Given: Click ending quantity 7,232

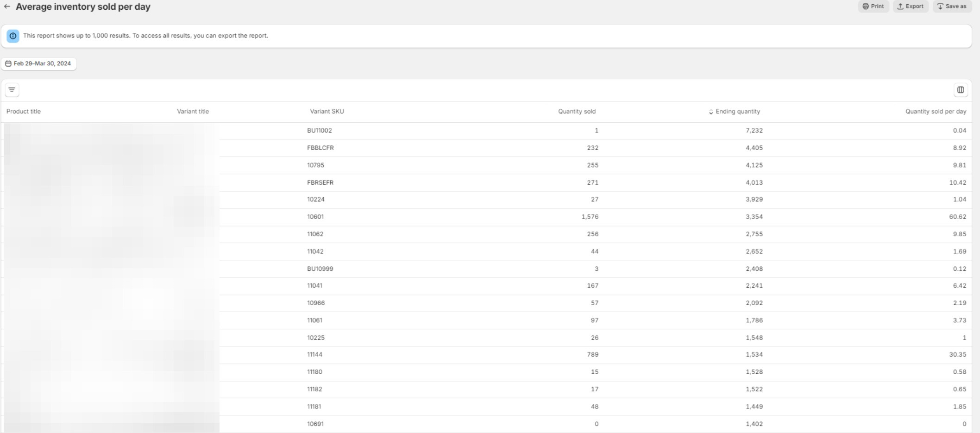Looking at the screenshot, I should pos(754,131).
